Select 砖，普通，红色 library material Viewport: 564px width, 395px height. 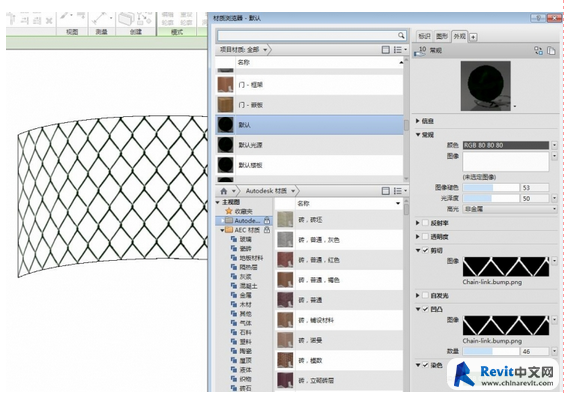339,260
